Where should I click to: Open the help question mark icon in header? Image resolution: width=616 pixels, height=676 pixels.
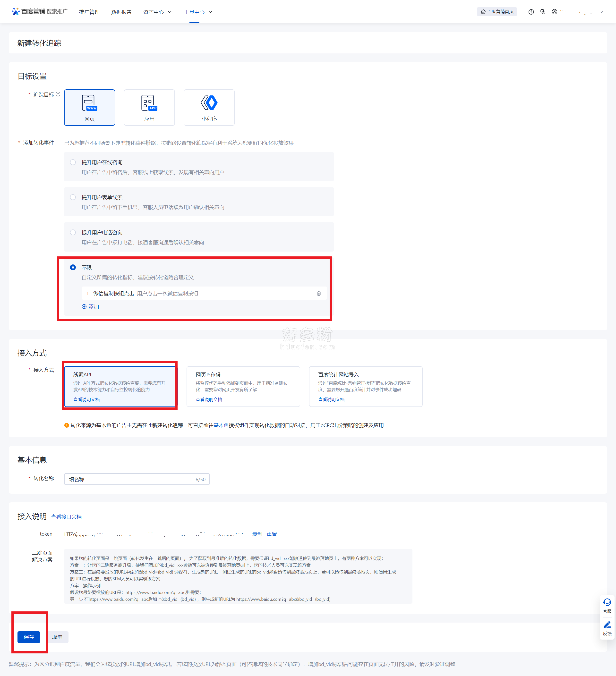[531, 12]
